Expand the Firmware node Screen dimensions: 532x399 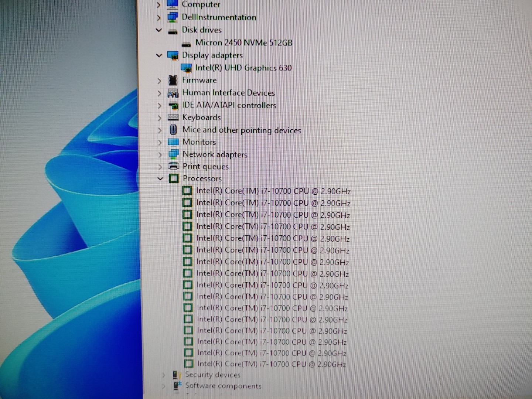[x=160, y=81]
